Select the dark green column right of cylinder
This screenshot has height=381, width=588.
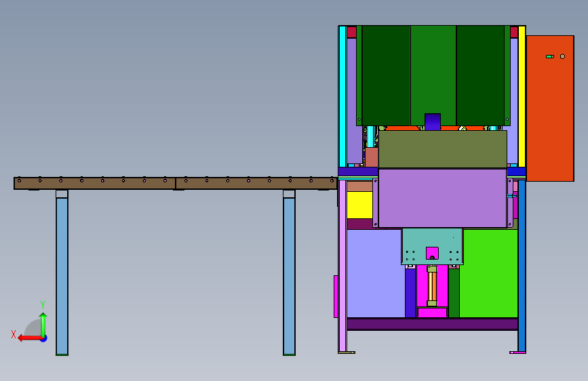pos(454,292)
